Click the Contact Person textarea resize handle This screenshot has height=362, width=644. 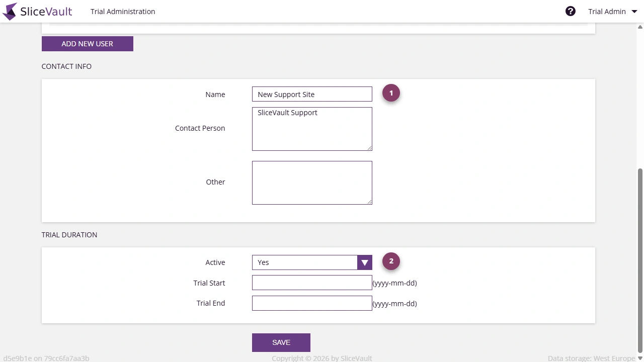pos(370,148)
